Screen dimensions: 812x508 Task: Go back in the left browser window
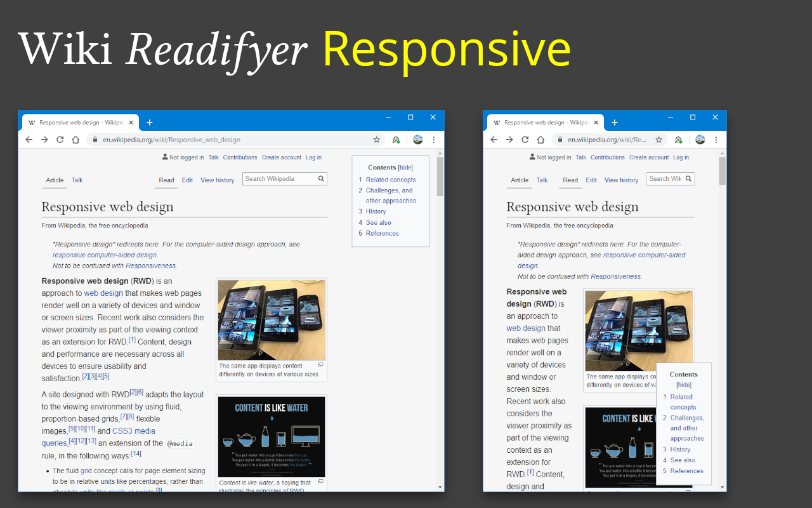pyautogui.click(x=29, y=140)
